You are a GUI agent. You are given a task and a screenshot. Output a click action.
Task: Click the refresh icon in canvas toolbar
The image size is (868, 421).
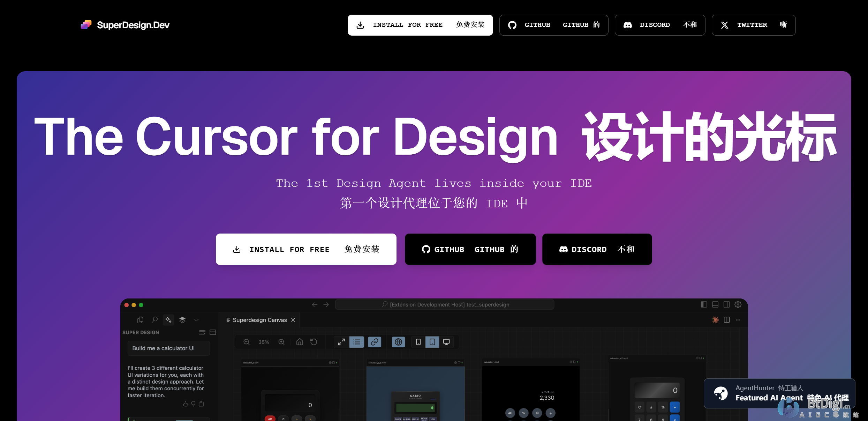[314, 342]
